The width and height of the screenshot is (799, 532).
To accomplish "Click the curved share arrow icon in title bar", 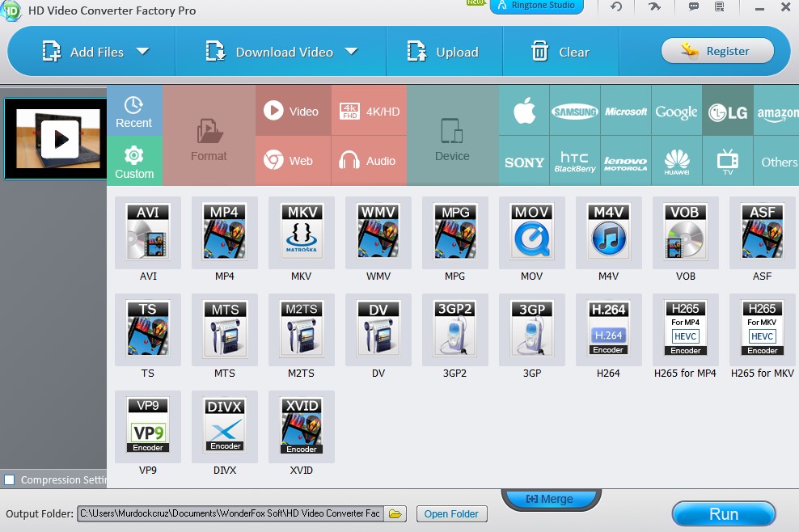I will click(x=655, y=6).
